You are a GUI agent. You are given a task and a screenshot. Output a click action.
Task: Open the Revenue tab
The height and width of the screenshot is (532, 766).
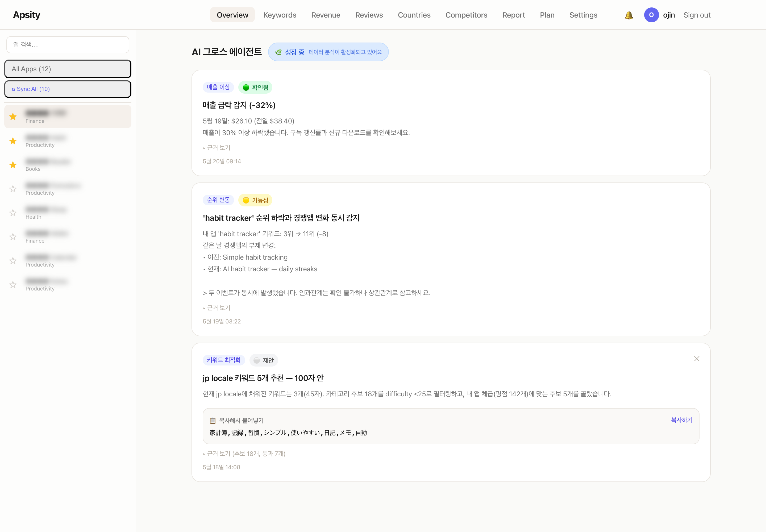click(x=326, y=15)
